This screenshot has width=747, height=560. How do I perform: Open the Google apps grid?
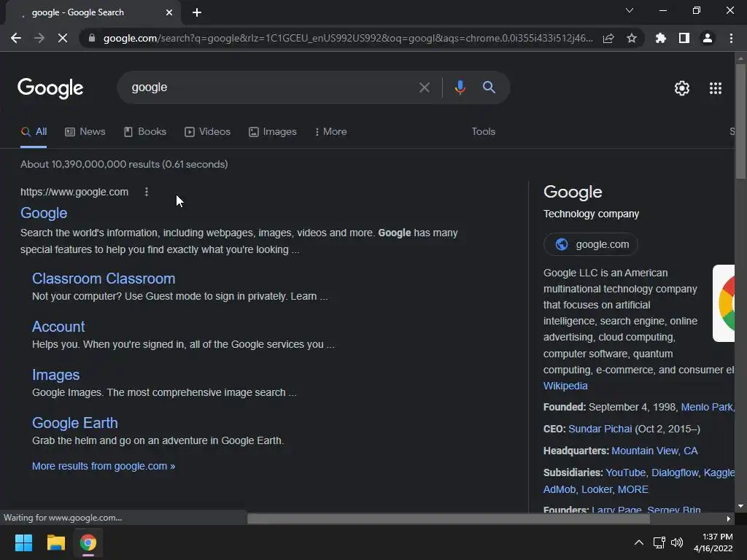[x=715, y=88]
